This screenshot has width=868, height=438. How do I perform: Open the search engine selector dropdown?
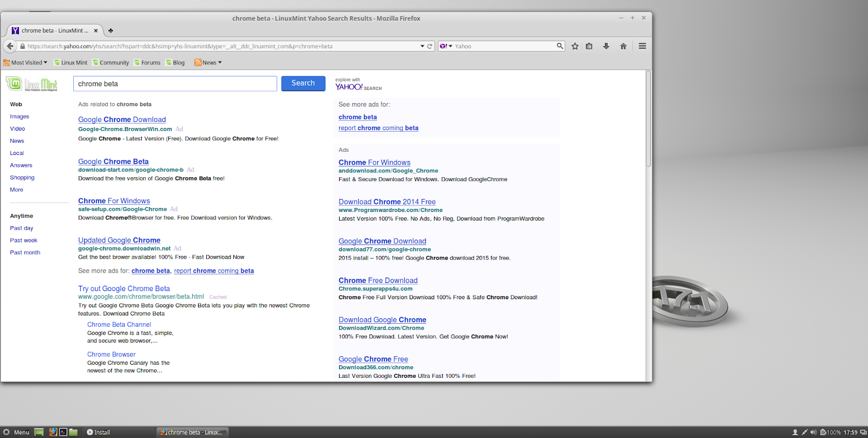[x=446, y=46]
